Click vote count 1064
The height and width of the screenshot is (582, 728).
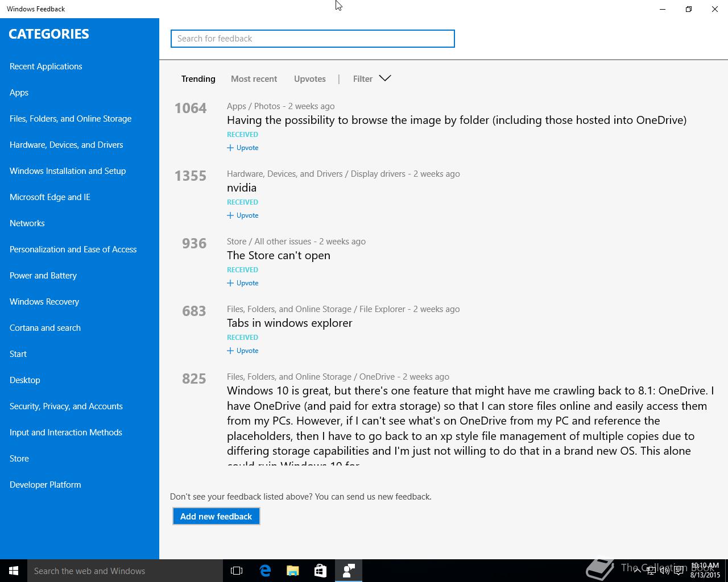click(x=191, y=108)
